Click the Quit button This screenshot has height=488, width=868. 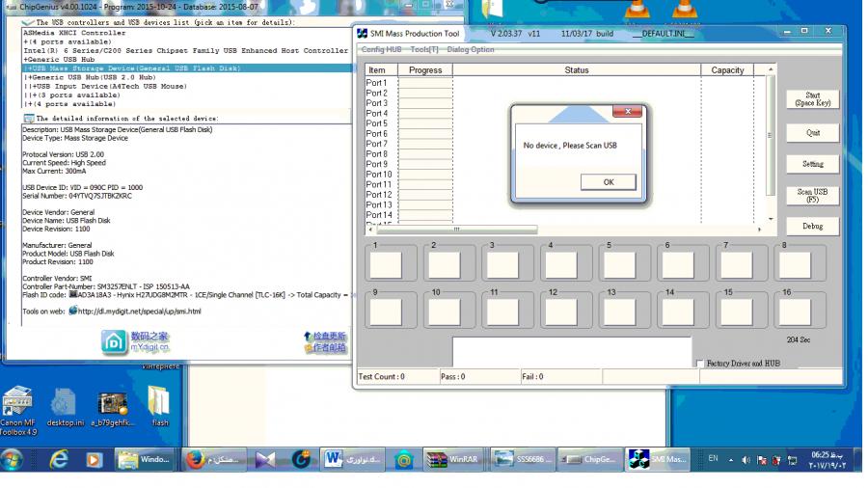click(x=812, y=133)
